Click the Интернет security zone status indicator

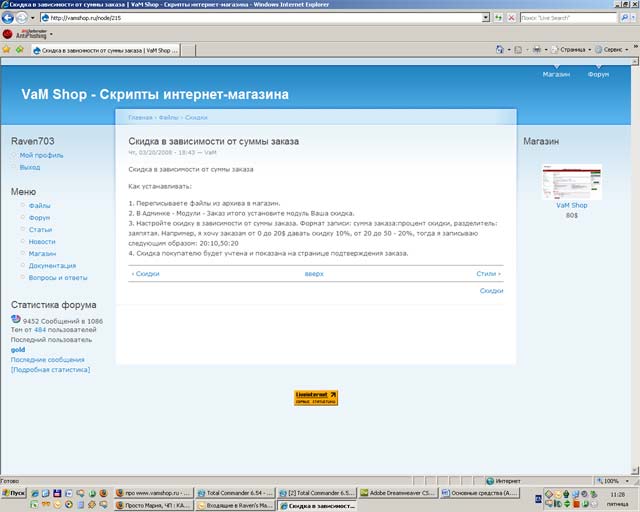[x=504, y=481]
